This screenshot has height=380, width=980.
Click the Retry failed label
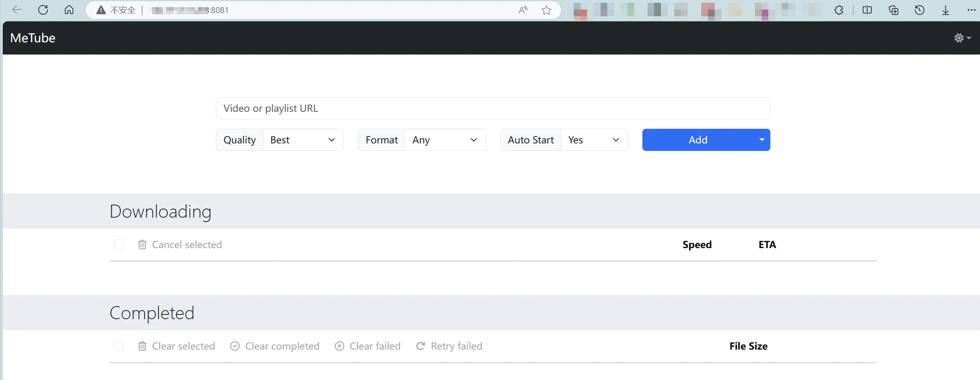[456, 346]
